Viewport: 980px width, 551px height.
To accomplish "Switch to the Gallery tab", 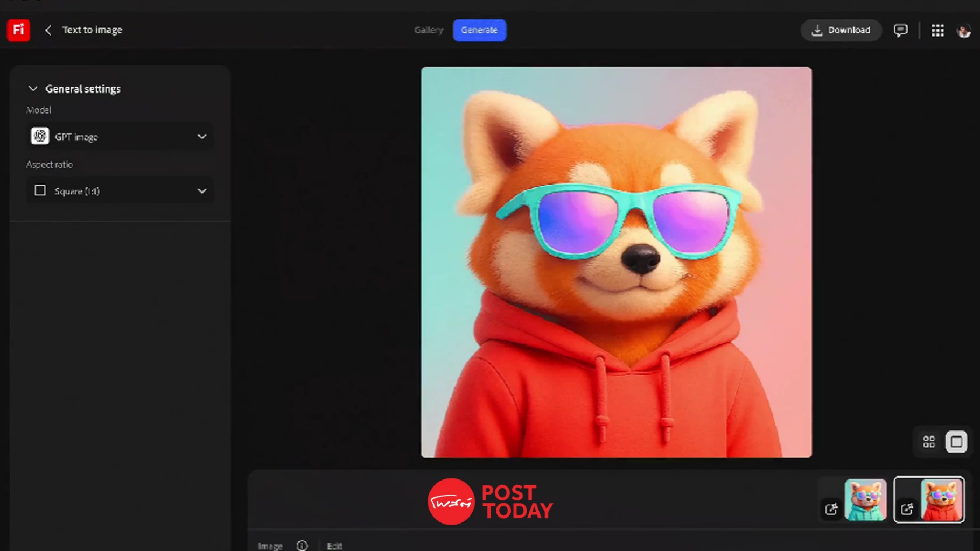I will pyautogui.click(x=429, y=30).
